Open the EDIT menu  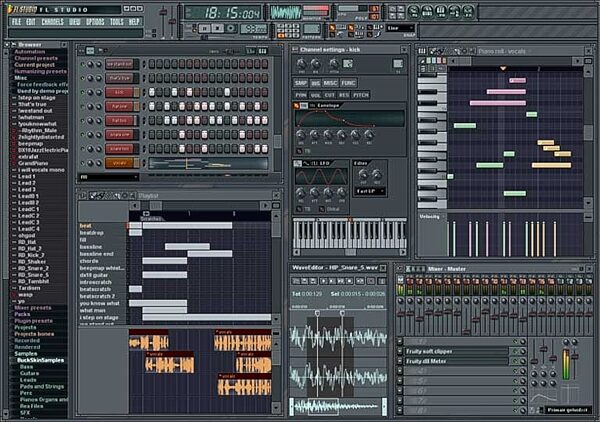[31, 22]
